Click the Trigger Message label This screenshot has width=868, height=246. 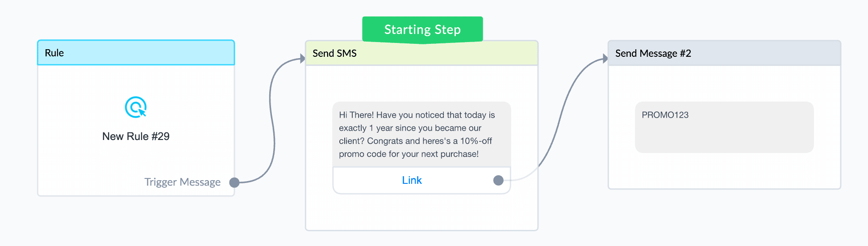click(x=182, y=182)
